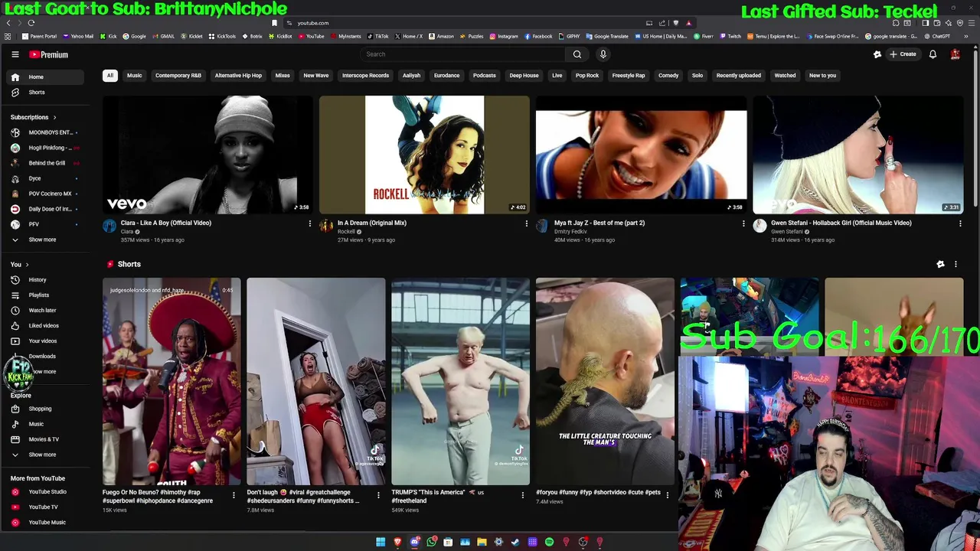Open the TikTok bookmark
Screen dimensions: 980x551
[378, 36]
